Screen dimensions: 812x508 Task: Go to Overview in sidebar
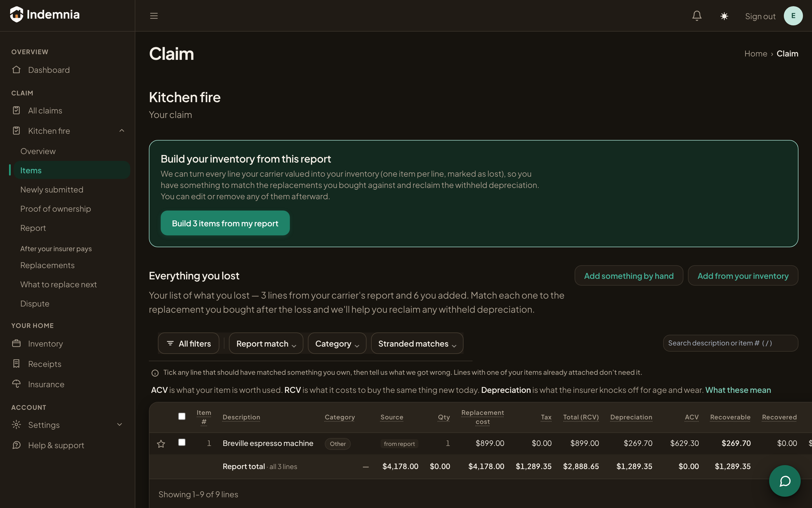click(38, 151)
